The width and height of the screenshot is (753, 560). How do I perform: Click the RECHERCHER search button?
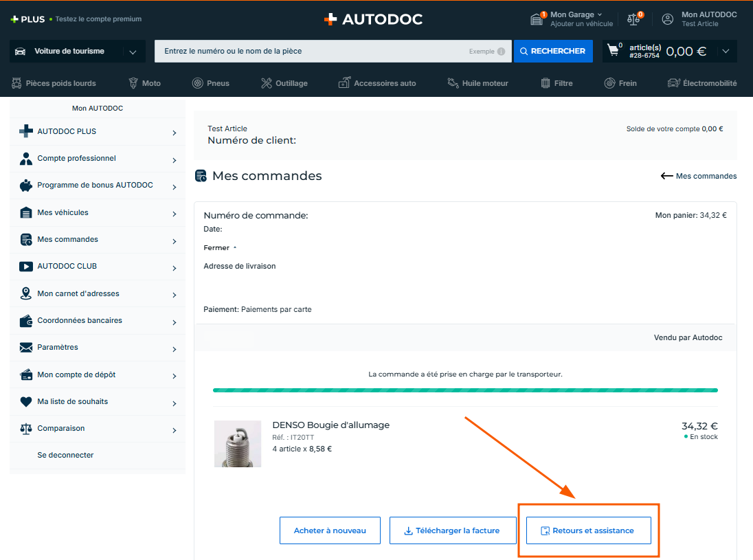click(553, 52)
